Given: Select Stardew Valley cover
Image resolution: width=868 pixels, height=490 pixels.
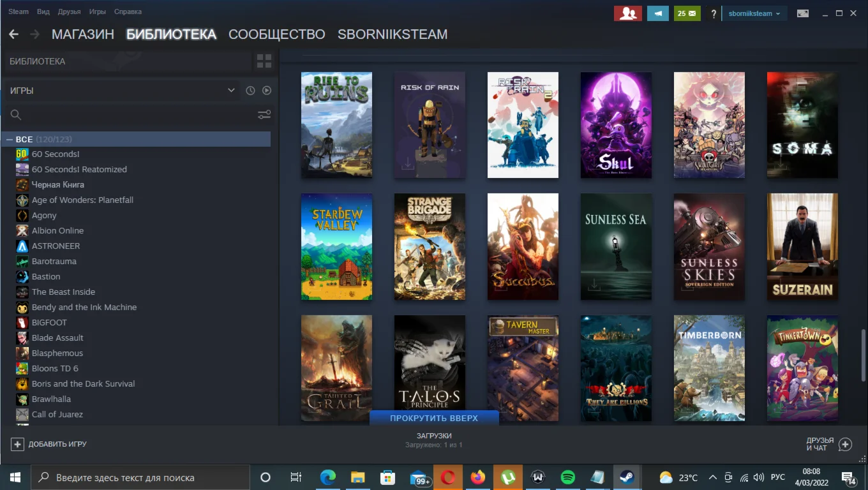Looking at the screenshot, I should coord(336,247).
